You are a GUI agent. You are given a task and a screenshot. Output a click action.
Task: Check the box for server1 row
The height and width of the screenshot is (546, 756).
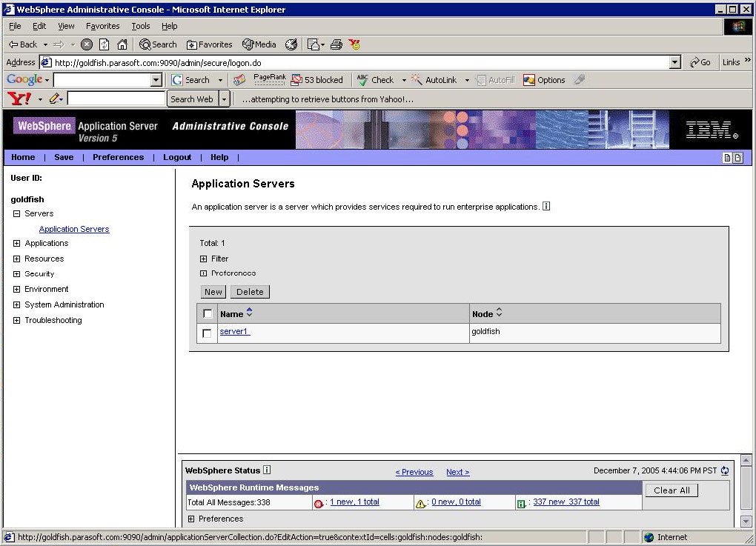[x=207, y=333]
